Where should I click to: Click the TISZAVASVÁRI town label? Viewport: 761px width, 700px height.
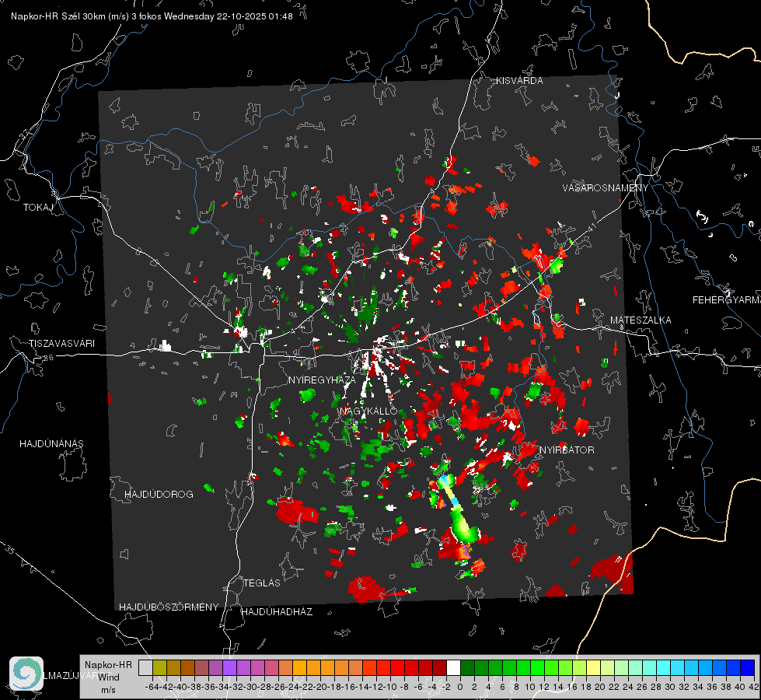(x=61, y=344)
